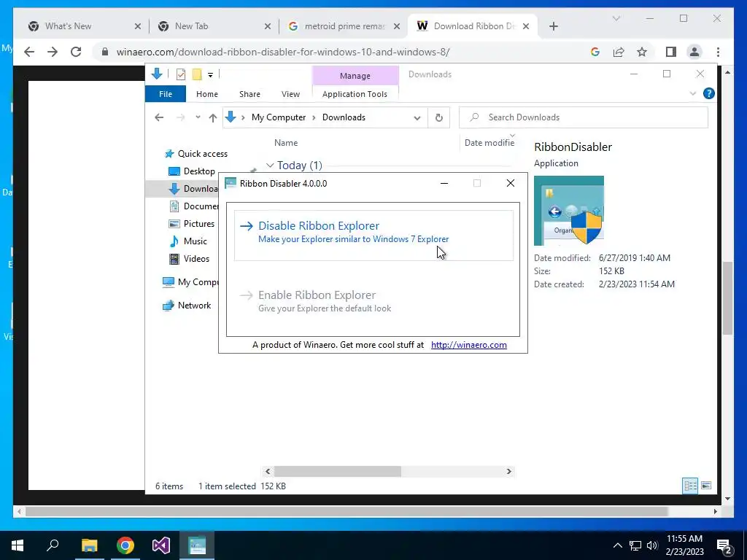Click the Chrome address bar URL
The image size is (747, 560).
283,52
